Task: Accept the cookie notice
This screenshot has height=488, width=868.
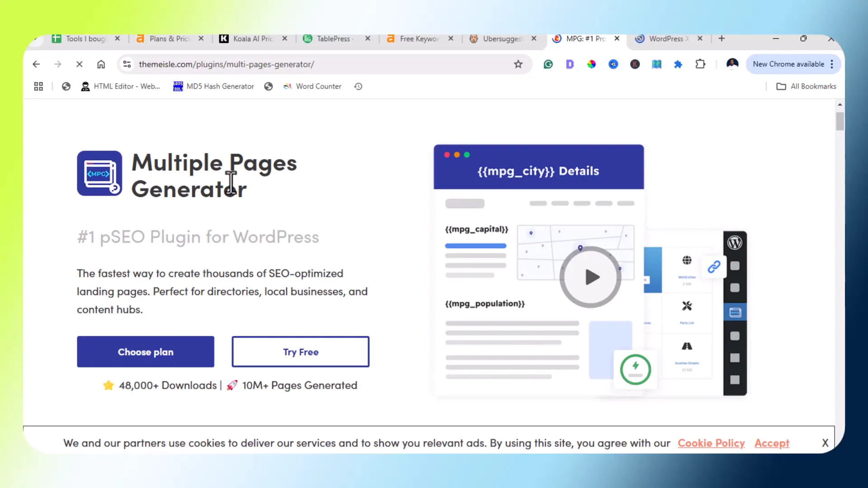Action: pyautogui.click(x=772, y=443)
